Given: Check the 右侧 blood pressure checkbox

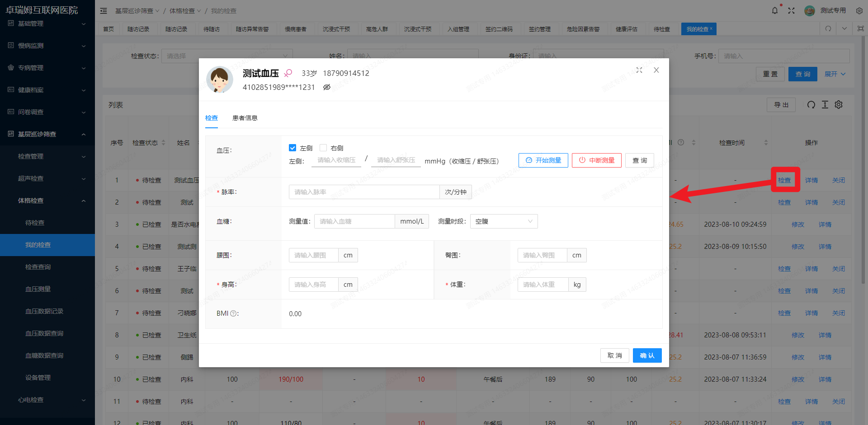Looking at the screenshot, I should pos(323,148).
